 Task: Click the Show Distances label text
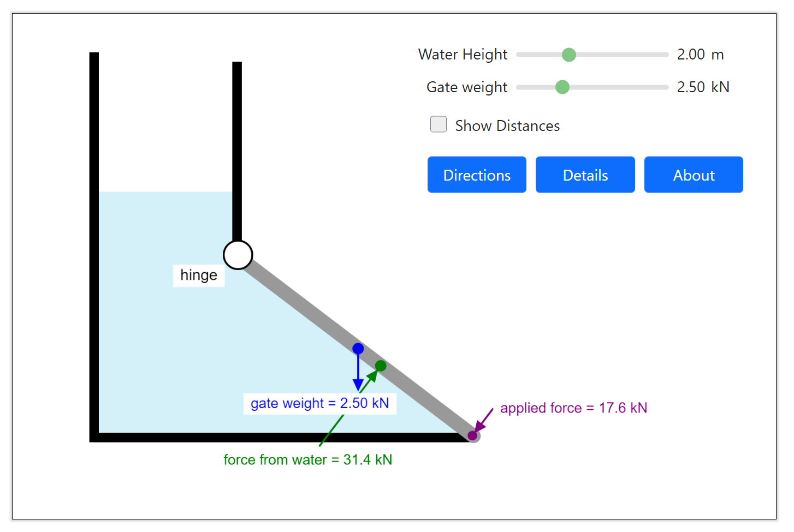pyautogui.click(x=507, y=126)
